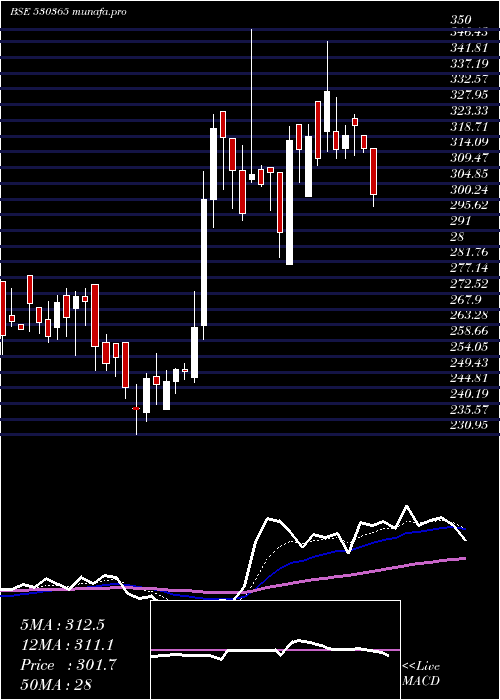Click the 281.76 price axis label
Screen dimensions: 500x700
pyautogui.click(x=468, y=252)
